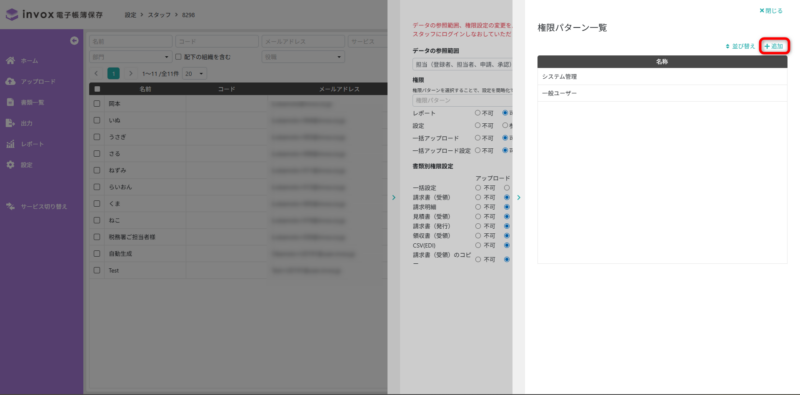This screenshot has height=395, width=800.
Task: Select 不可 radio for 請求書（受領）
Action: click(478, 197)
